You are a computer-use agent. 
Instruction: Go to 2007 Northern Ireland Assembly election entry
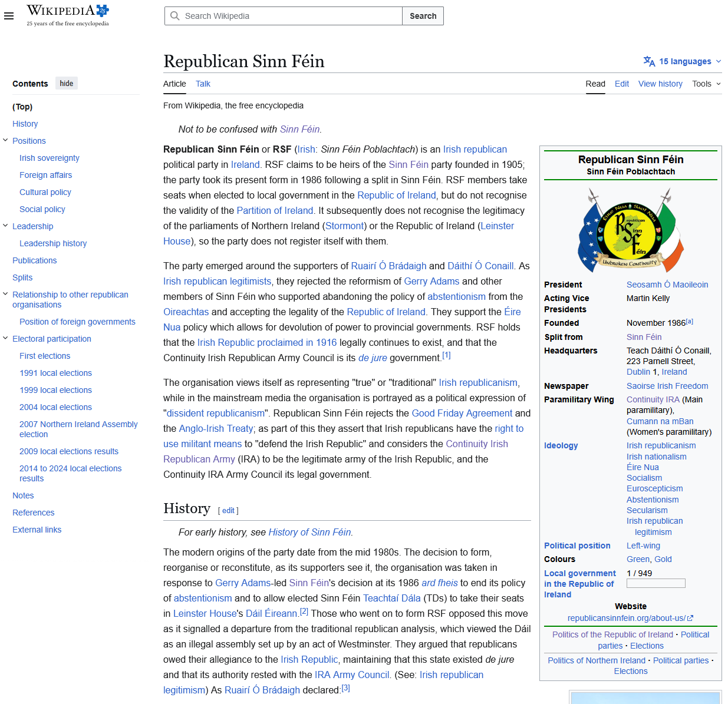point(78,429)
